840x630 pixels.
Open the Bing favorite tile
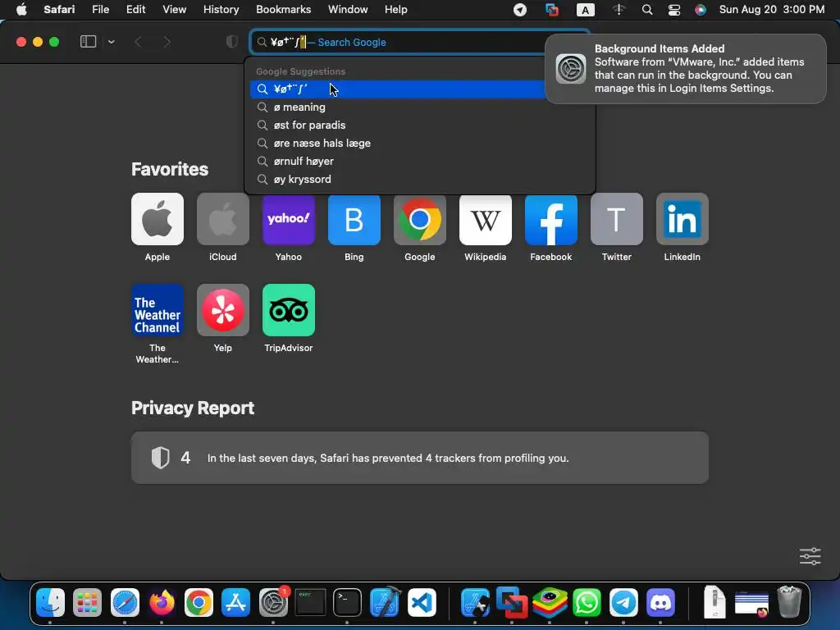pos(354,219)
